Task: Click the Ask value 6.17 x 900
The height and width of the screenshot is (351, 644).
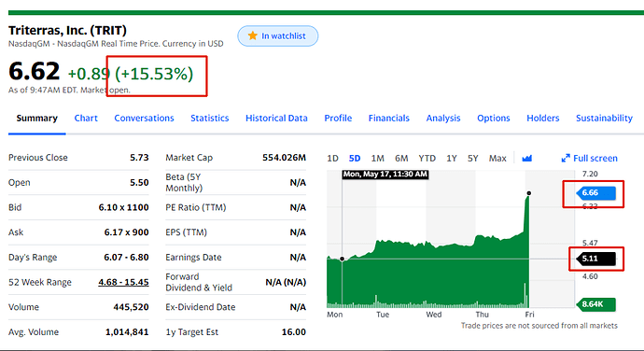Action: tap(127, 232)
